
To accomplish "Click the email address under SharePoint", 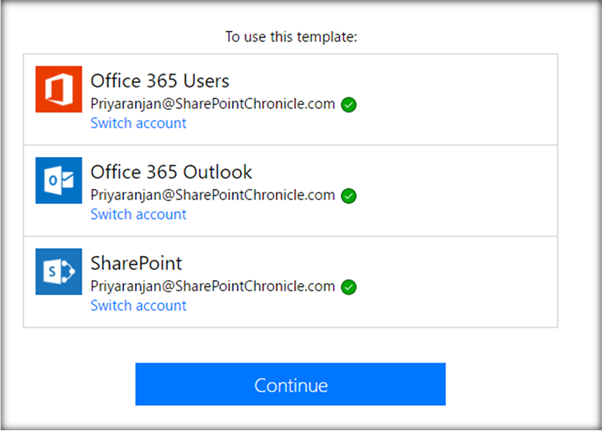I will tap(212, 286).
